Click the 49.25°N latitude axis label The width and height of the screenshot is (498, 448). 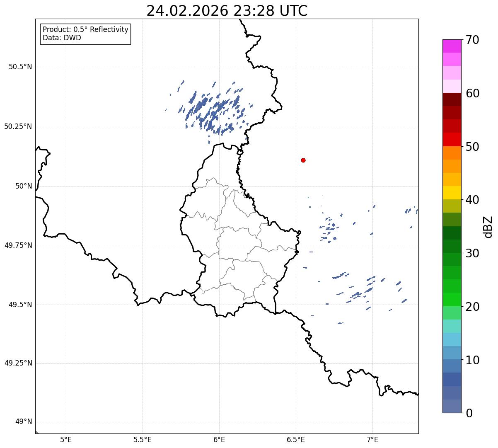click(x=18, y=363)
